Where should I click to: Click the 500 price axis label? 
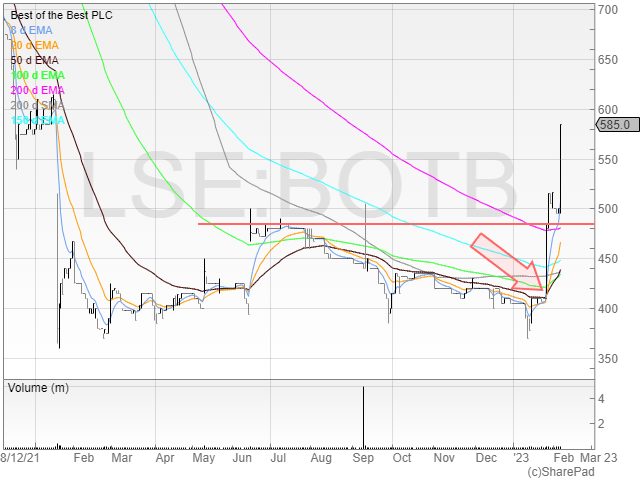[608, 209]
